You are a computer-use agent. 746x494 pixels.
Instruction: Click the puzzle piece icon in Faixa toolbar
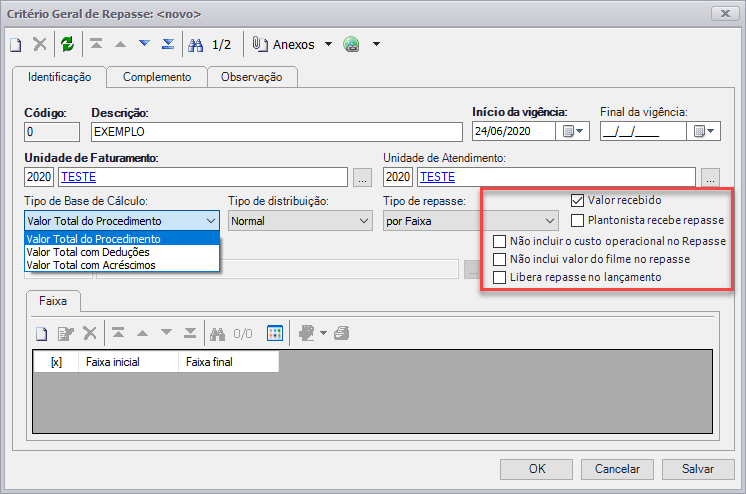click(307, 333)
